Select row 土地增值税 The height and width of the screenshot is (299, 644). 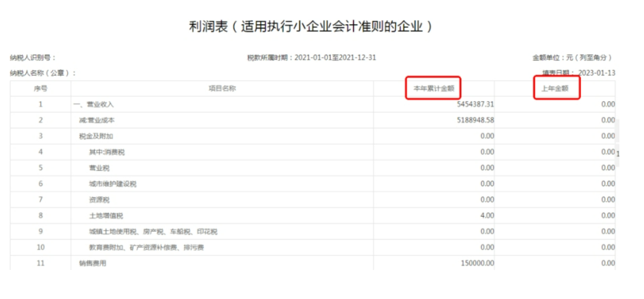pos(313,215)
